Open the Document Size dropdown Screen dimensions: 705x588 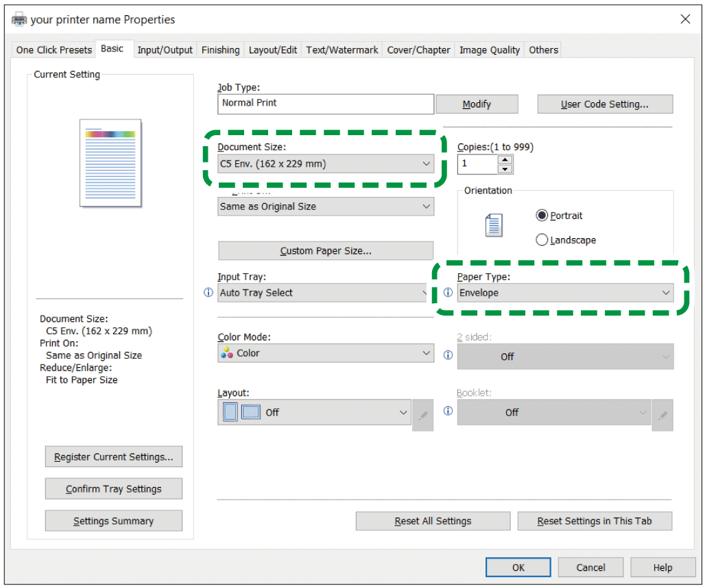pos(326,164)
